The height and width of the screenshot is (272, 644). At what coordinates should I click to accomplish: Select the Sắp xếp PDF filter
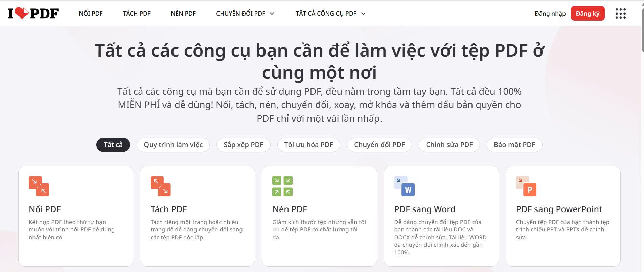point(243,145)
